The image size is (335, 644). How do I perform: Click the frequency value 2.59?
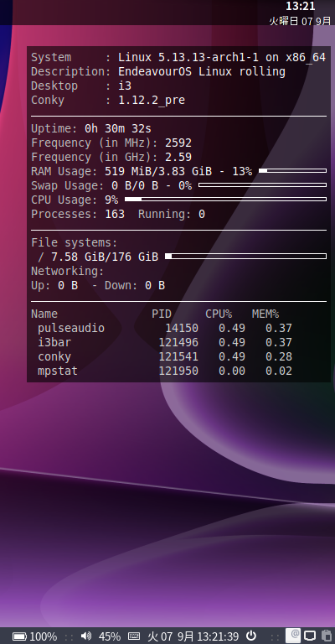[178, 158]
